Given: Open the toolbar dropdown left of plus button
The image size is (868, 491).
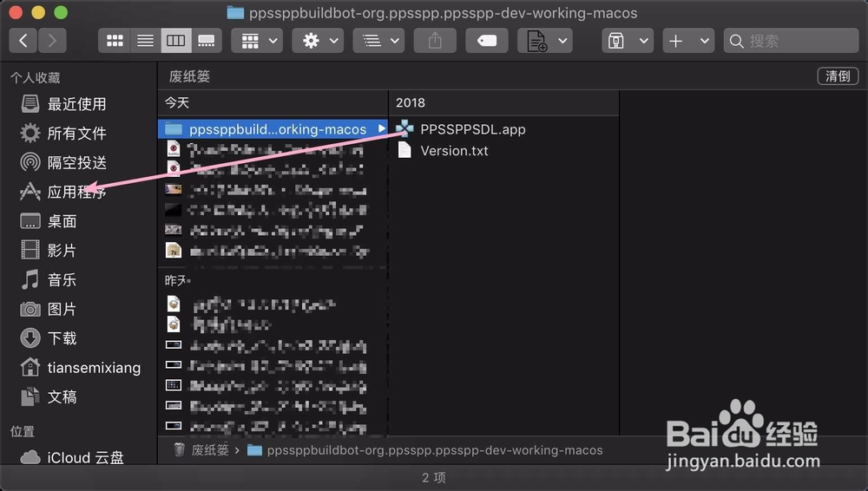Looking at the screenshot, I should click(x=628, y=41).
